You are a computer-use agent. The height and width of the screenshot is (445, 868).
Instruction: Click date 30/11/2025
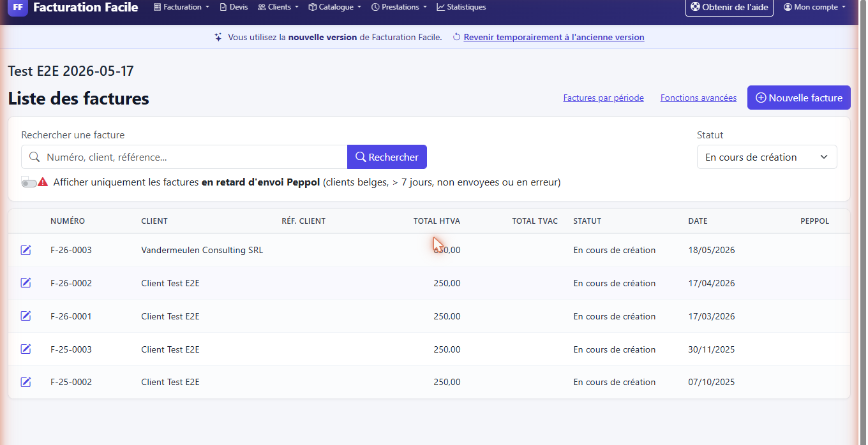pyautogui.click(x=712, y=349)
